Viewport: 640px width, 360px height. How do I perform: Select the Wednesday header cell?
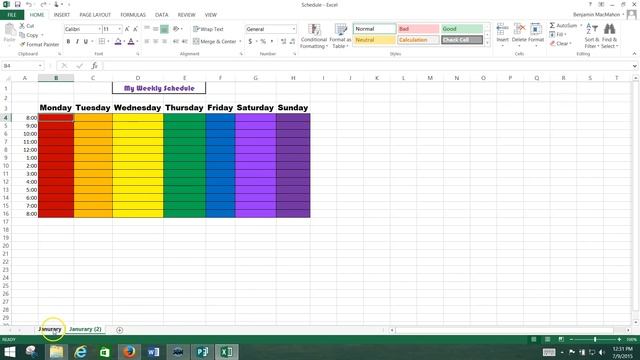[x=138, y=108]
